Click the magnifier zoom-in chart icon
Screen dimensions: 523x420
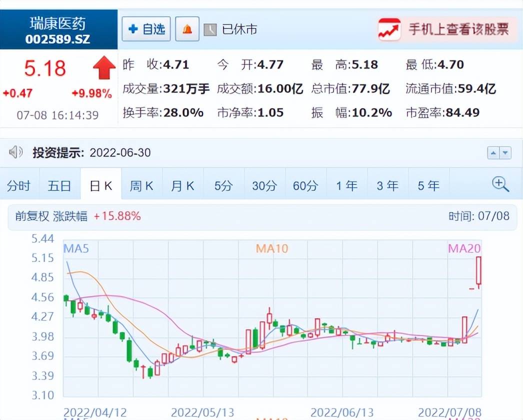500,184
